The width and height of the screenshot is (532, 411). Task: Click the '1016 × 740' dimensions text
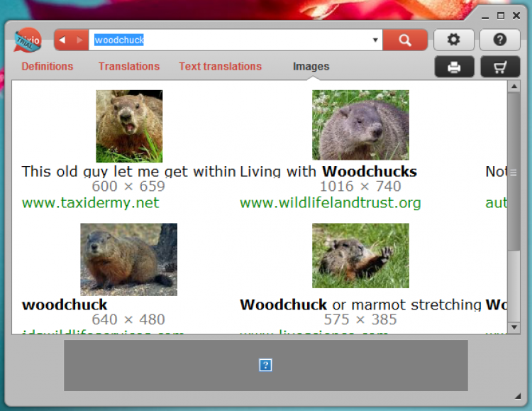click(x=360, y=187)
